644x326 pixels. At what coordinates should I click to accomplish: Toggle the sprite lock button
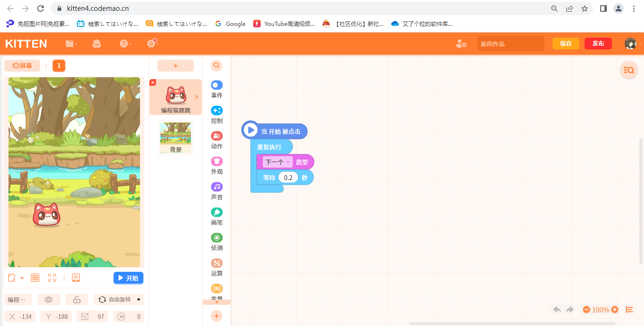77,300
